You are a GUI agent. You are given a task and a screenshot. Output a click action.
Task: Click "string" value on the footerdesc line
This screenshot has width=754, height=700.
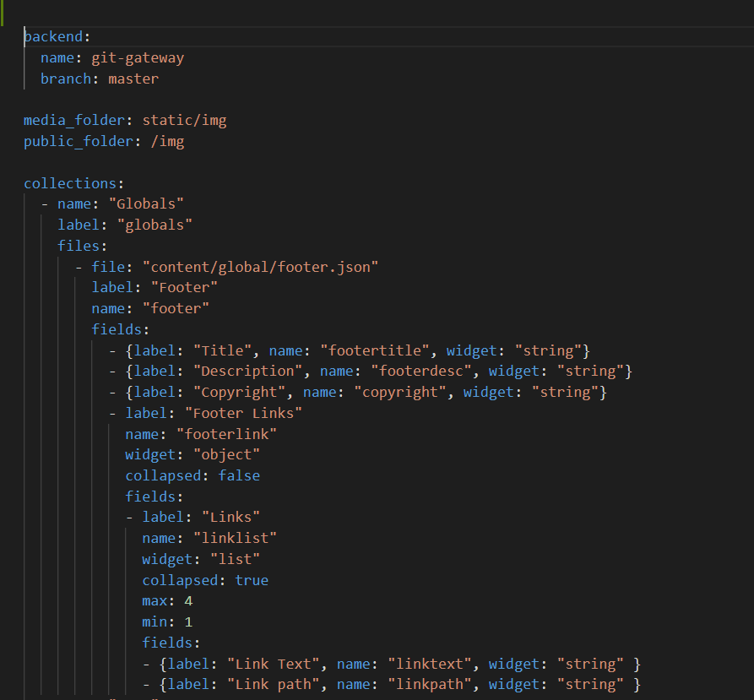point(590,372)
